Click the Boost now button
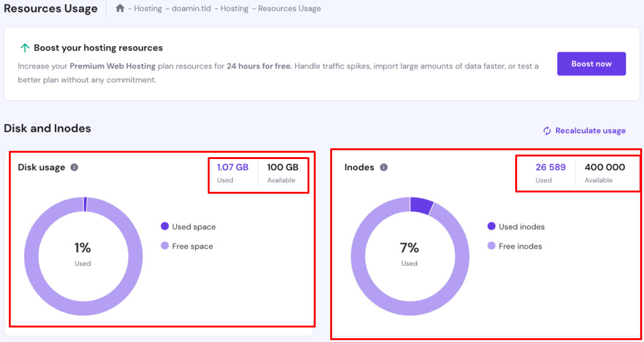 pyautogui.click(x=592, y=64)
